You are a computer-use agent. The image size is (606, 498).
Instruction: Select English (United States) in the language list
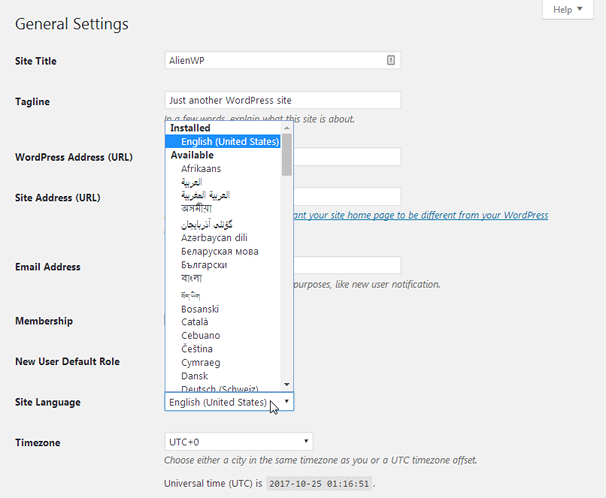pos(223,141)
